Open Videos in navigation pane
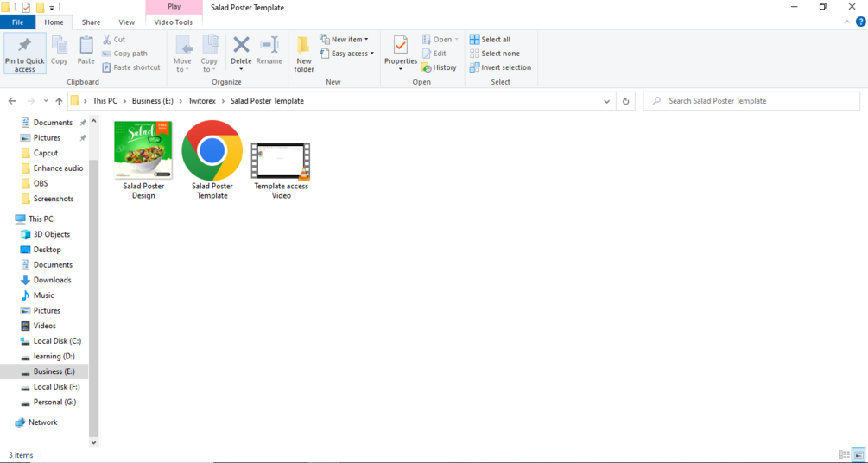The width and height of the screenshot is (868, 463). pyautogui.click(x=44, y=326)
